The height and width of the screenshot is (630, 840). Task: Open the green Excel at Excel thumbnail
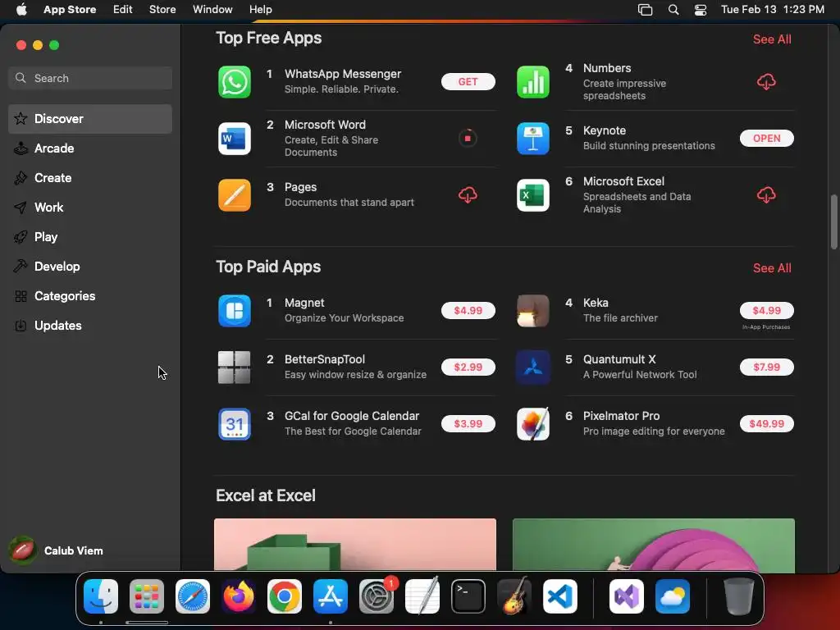(654, 545)
